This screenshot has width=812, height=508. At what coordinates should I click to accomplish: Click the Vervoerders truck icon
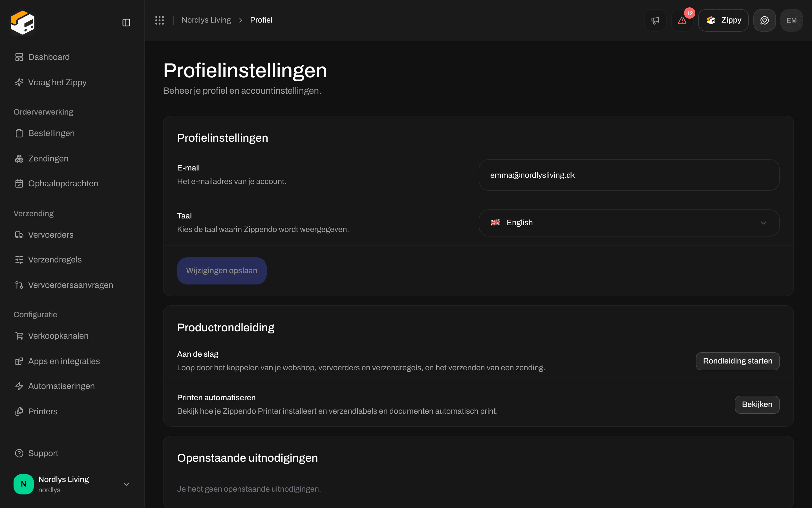pyautogui.click(x=19, y=235)
